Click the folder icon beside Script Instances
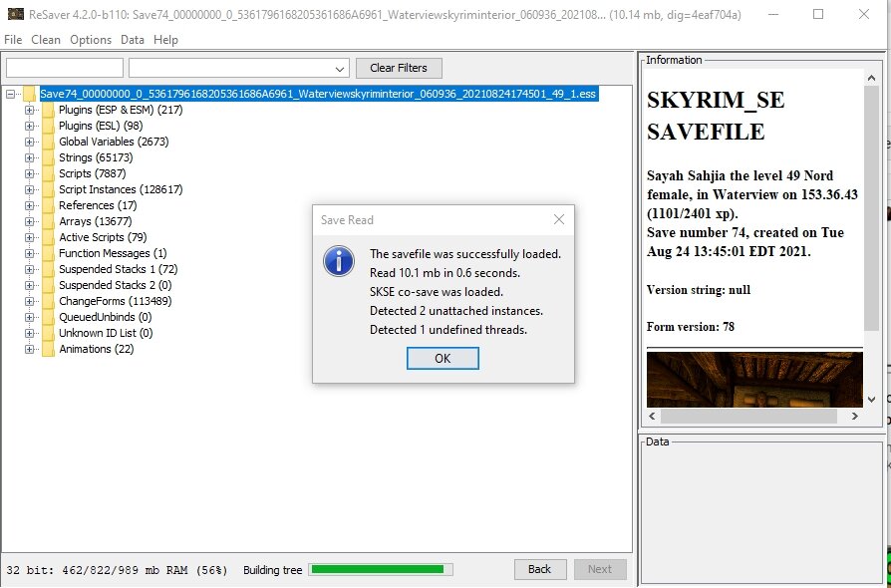 pyautogui.click(x=48, y=189)
